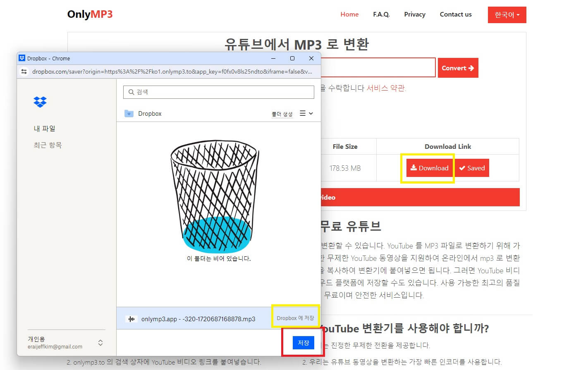Click the Dropbox logo in sidebar
The image size is (588, 370).
(x=40, y=102)
